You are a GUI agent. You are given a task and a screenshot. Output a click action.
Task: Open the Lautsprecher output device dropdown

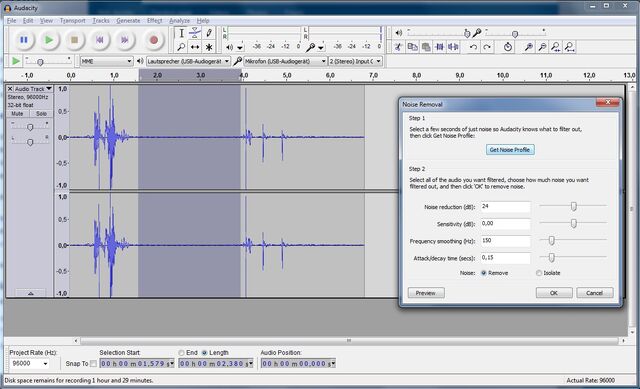pos(188,61)
